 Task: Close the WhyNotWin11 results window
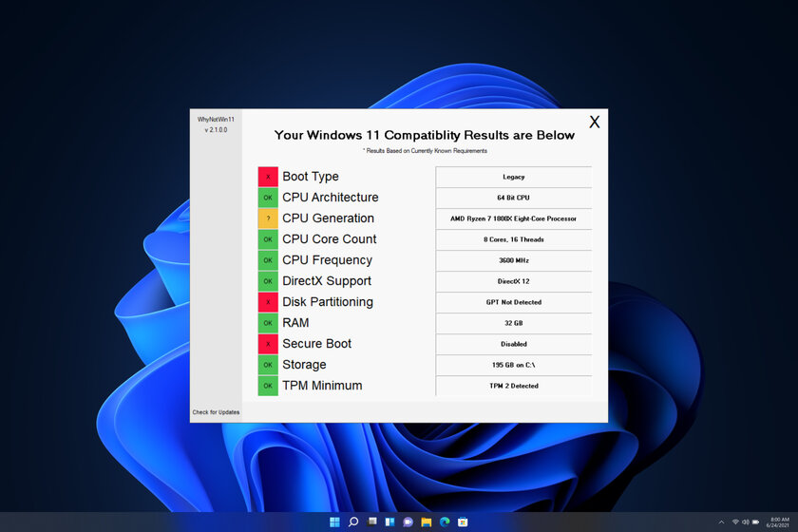tap(594, 122)
